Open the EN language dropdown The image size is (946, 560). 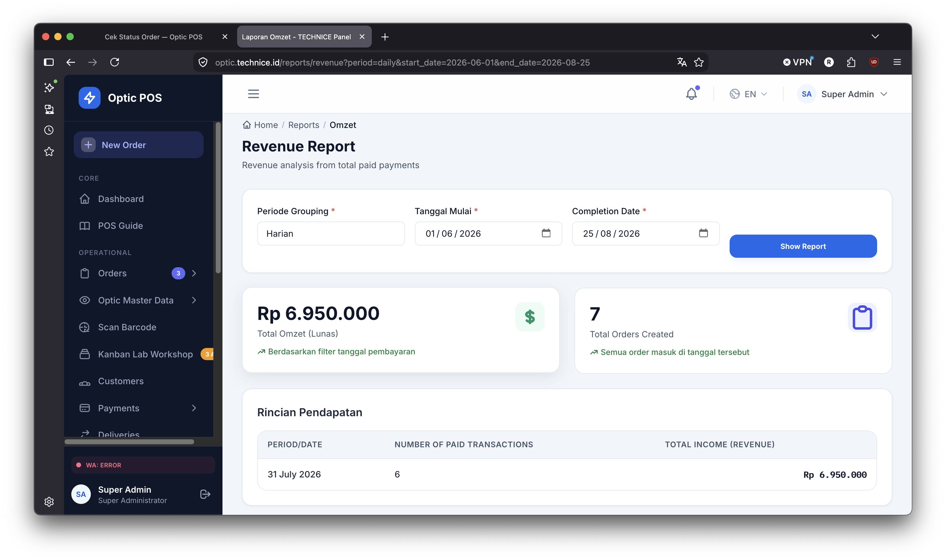coord(748,94)
